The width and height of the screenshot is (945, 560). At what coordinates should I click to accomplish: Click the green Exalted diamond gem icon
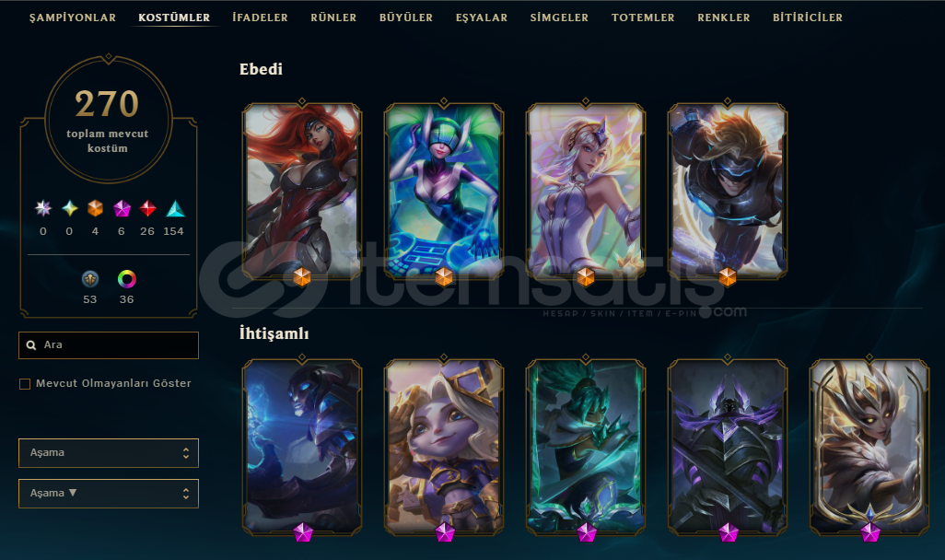pos(70,208)
